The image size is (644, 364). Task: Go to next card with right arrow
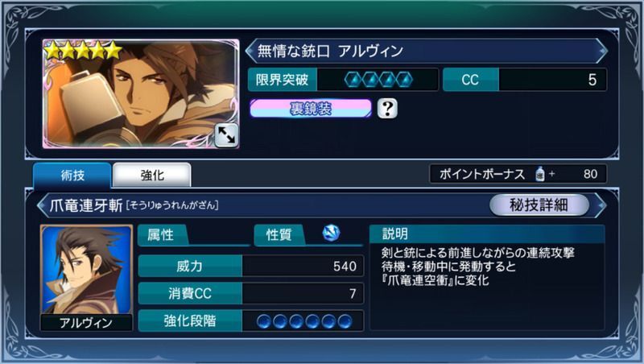602,51
